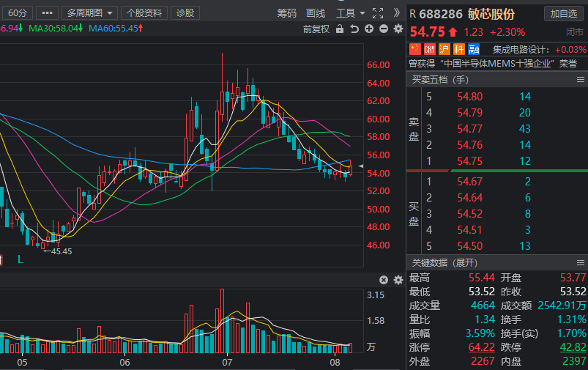Click the current price arrow on price axis
The image size is (588, 370).
[x=361, y=166]
